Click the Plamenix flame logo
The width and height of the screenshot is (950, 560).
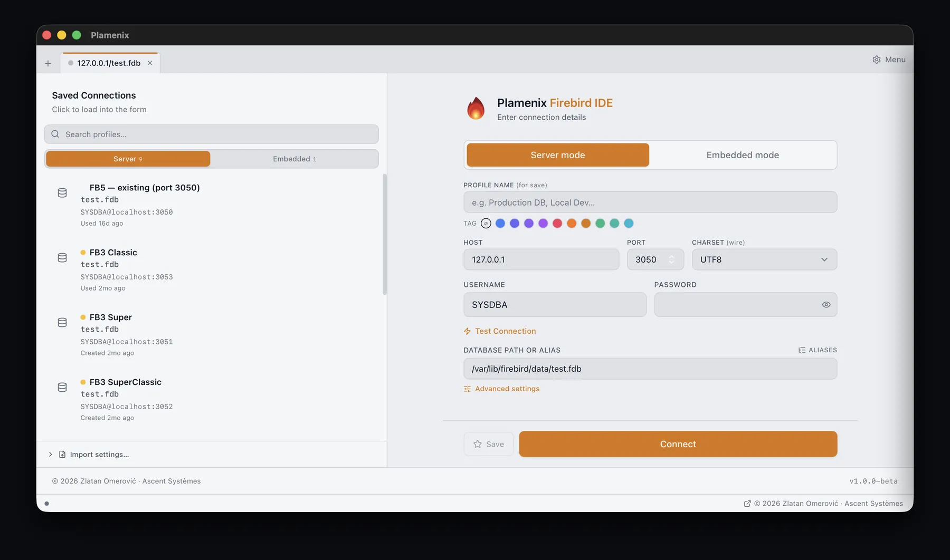click(476, 108)
